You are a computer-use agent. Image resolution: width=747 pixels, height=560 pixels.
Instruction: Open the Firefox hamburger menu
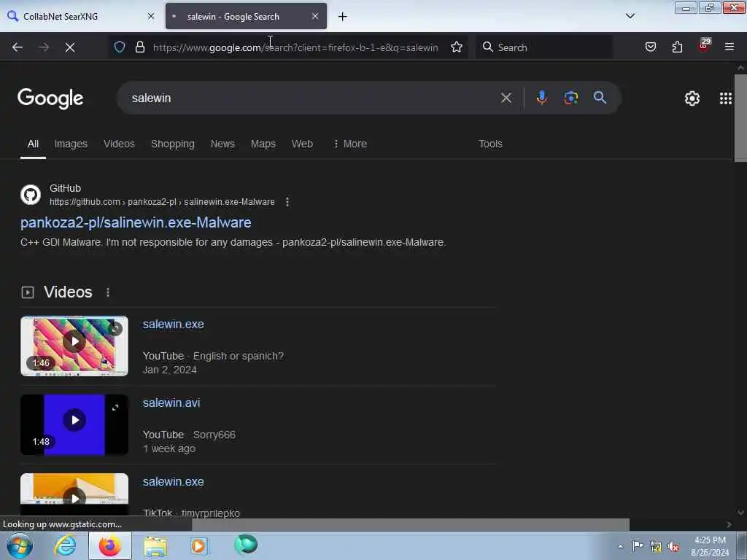tap(729, 47)
